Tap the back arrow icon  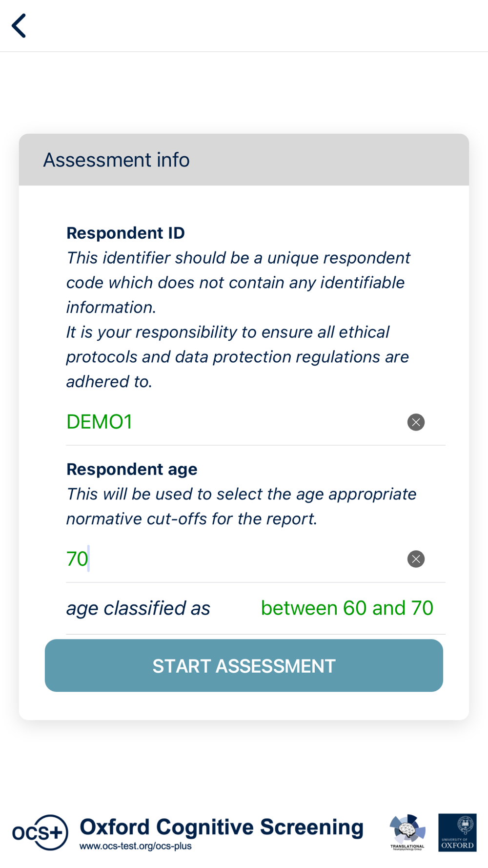(19, 25)
